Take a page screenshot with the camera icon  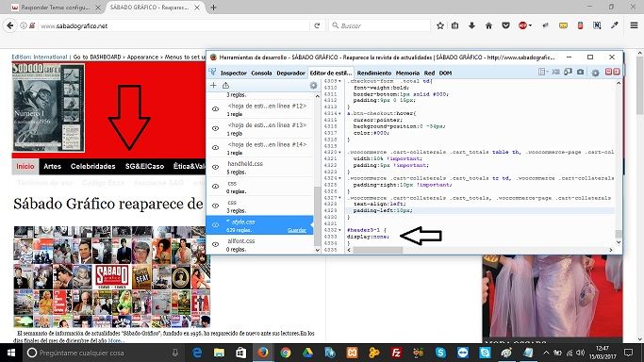(580, 73)
